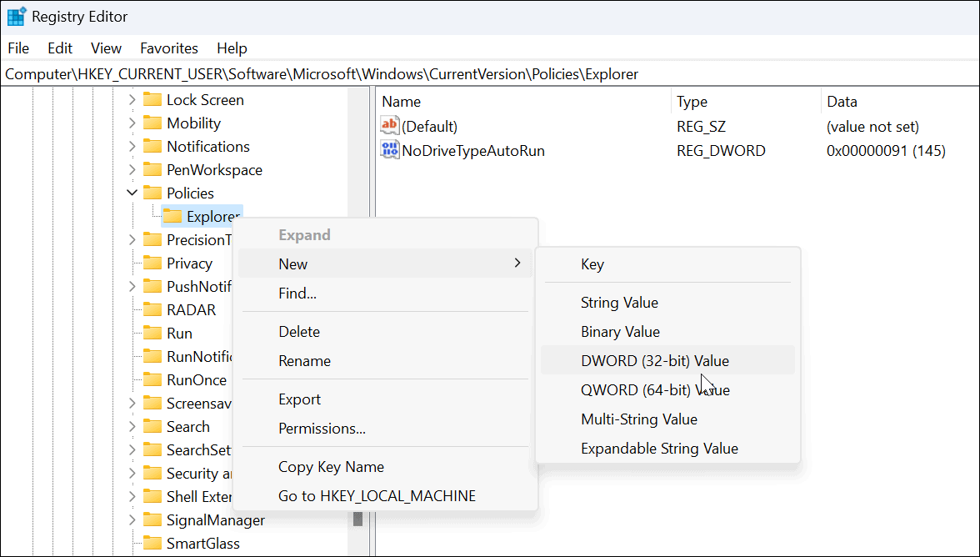Image resolution: width=980 pixels, height=557 pixels.
Task: Click the SmartGlass folder icon
Action: tap(153, 543)
